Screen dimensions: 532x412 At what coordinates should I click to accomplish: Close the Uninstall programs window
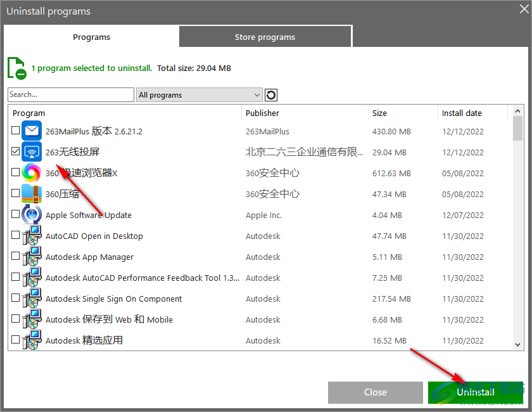(x=524, y=9)
